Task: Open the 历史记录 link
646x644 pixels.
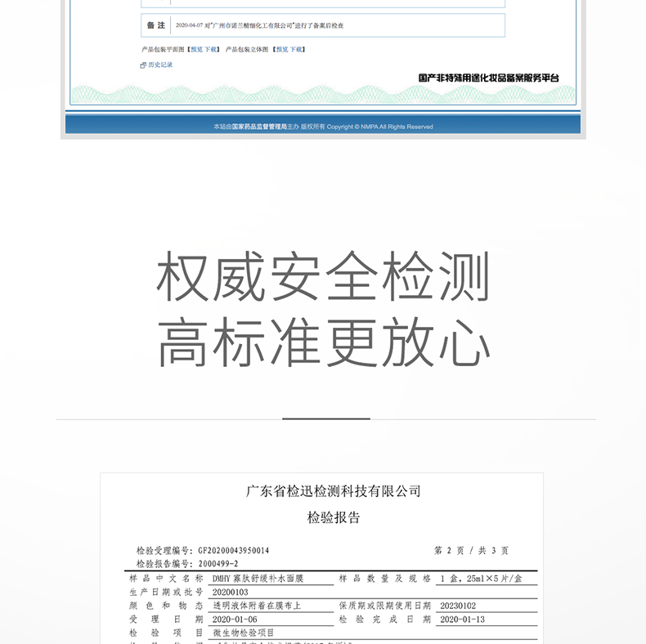Action: (x=160, y=65)
